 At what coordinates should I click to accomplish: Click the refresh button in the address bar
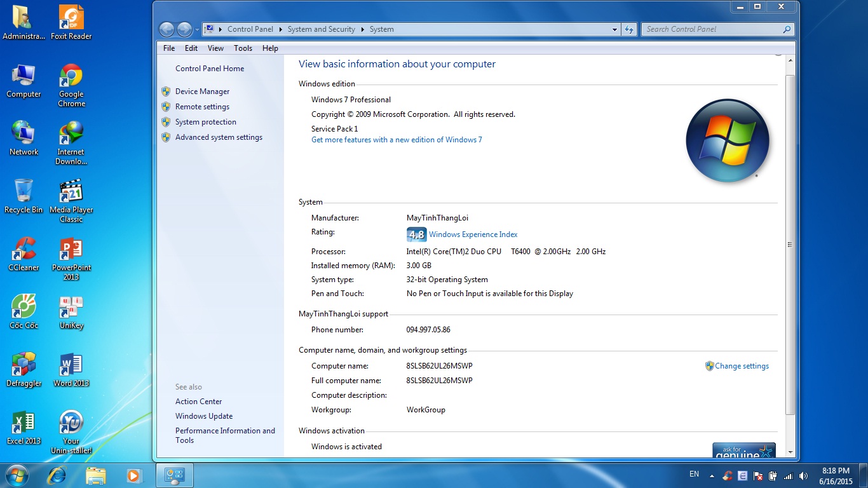(x=629, y=29)
